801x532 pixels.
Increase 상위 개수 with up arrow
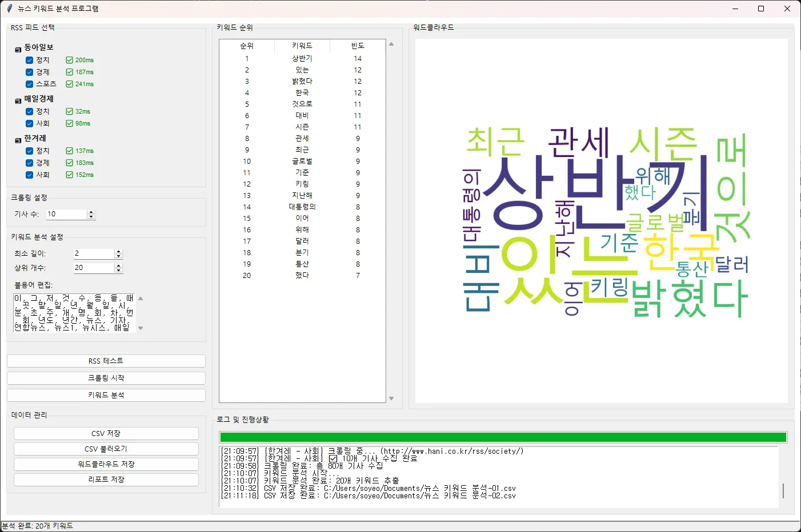118,265
